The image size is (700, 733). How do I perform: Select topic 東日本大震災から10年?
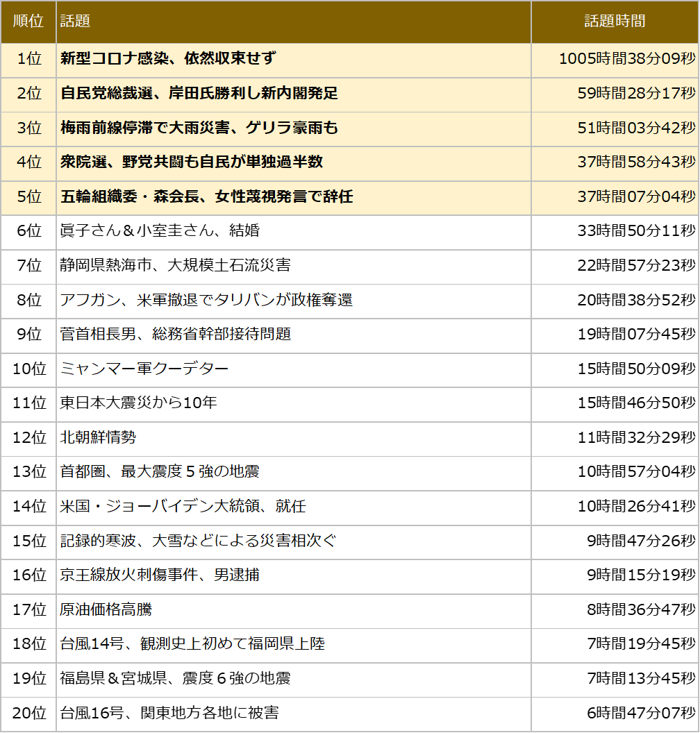[138, 403]
